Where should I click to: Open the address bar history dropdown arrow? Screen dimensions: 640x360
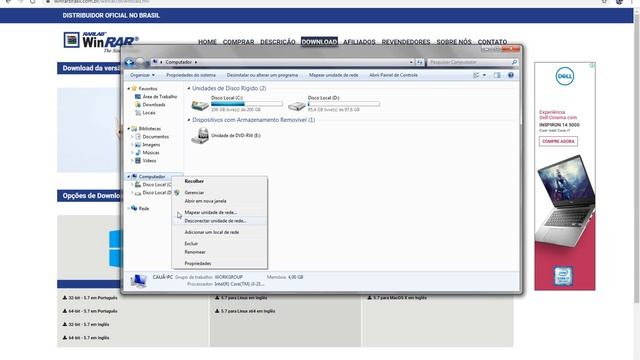tap(411, 62)
